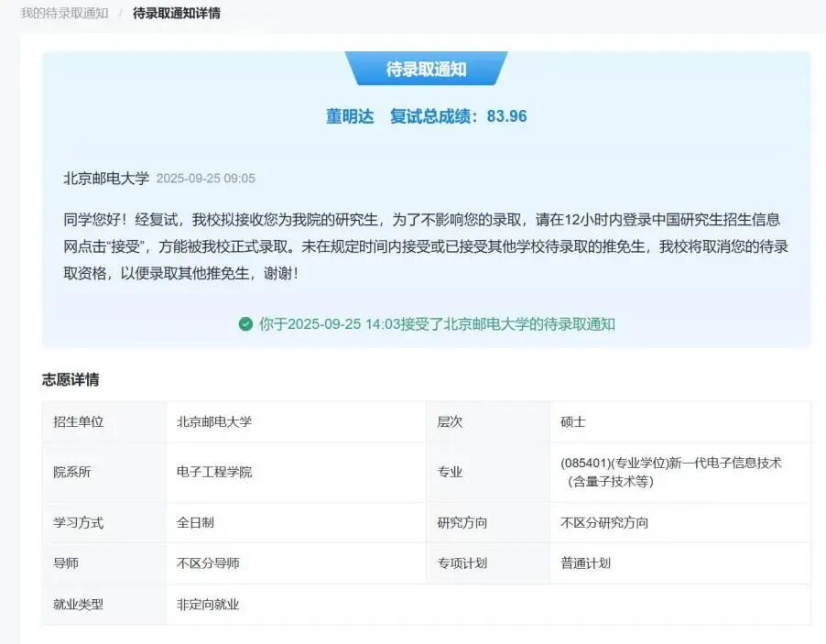This screenshot has height=644, width=826.
Task: Click the applicant name 董明达
Action: [350, 116]
